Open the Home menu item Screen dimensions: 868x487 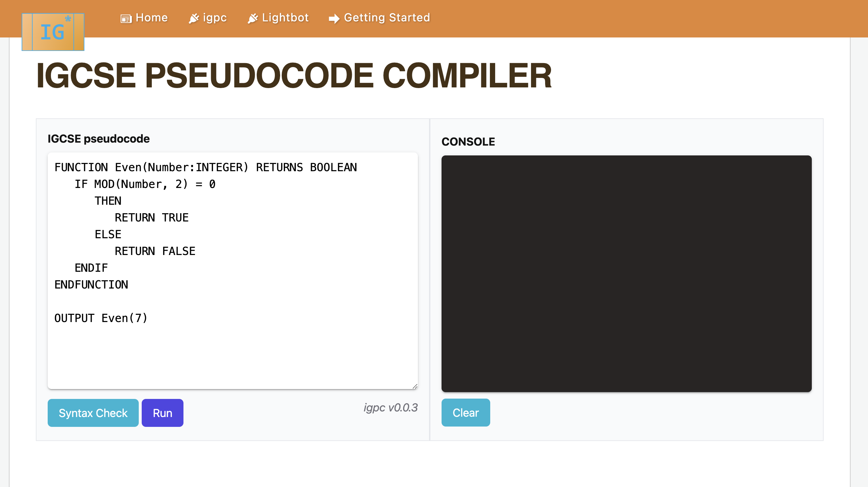pos(144,18)
